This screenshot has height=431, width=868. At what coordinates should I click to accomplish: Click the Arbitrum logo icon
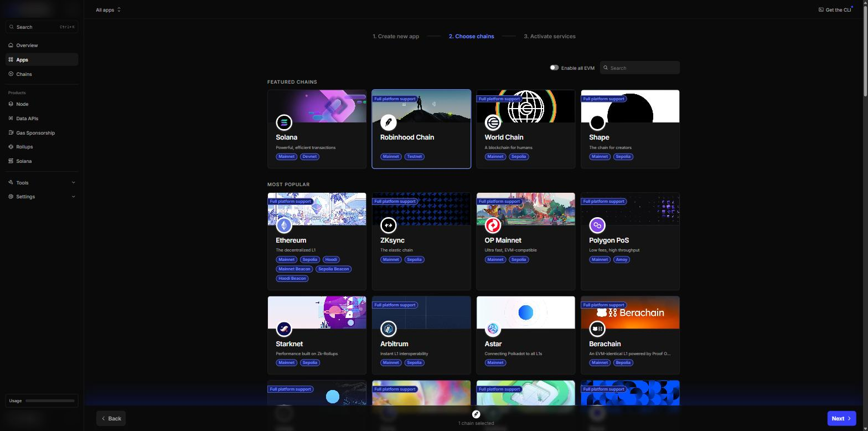coord(389,329)
